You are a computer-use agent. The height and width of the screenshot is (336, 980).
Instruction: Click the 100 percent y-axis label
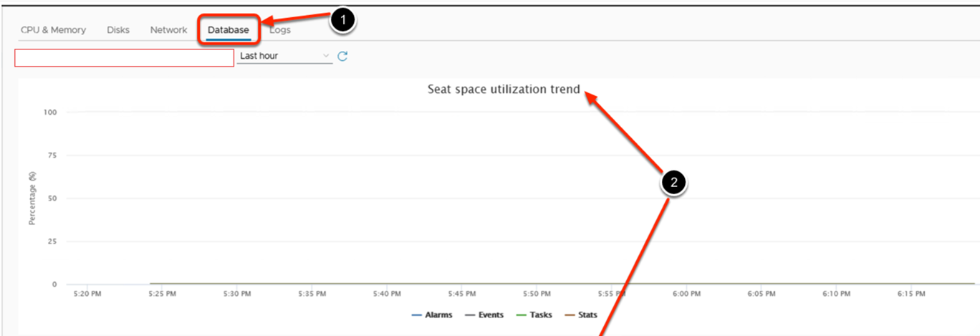(x=50, y=112)
